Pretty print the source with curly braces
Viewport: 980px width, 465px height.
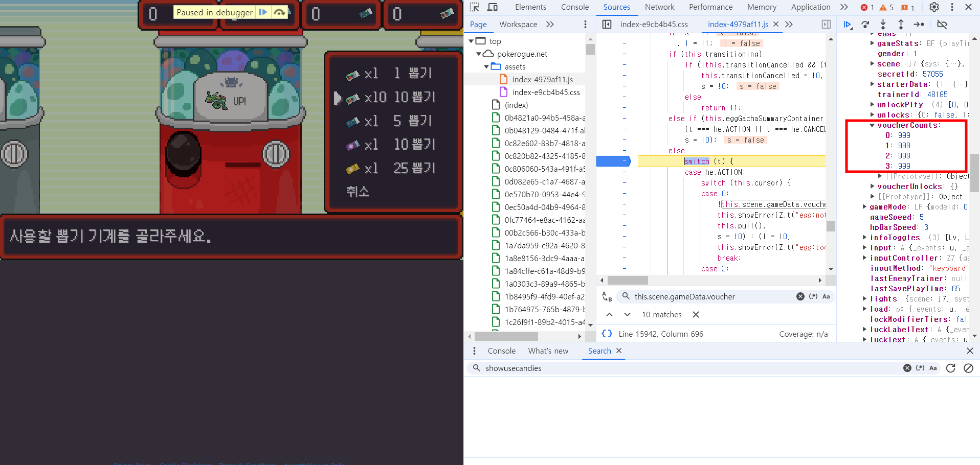[607, 334]
